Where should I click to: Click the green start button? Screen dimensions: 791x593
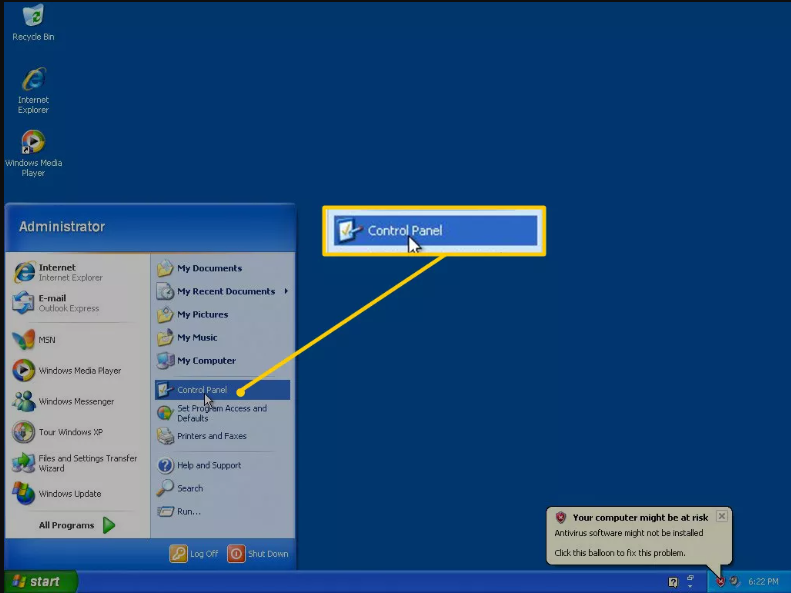[x=40, y=581]
